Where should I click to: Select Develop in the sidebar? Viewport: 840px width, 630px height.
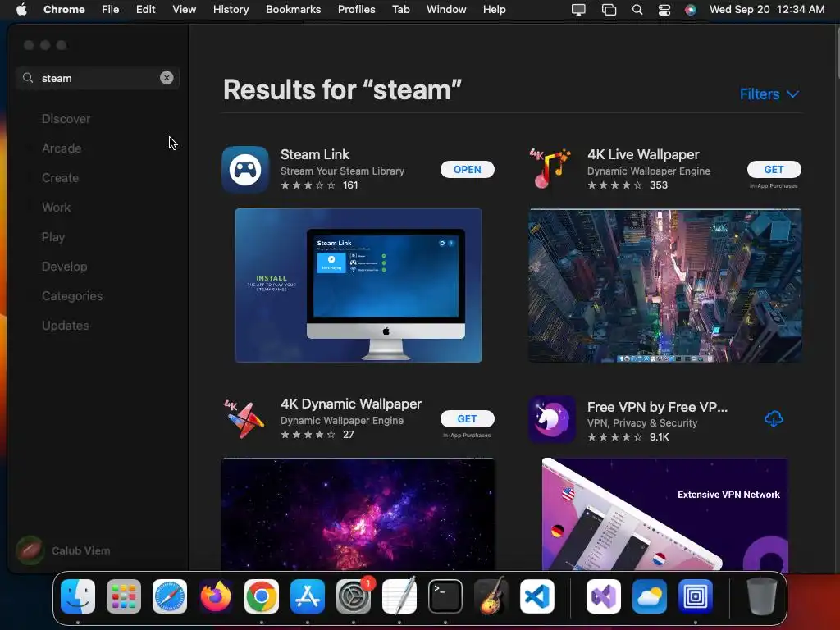[x=64, y=267]
